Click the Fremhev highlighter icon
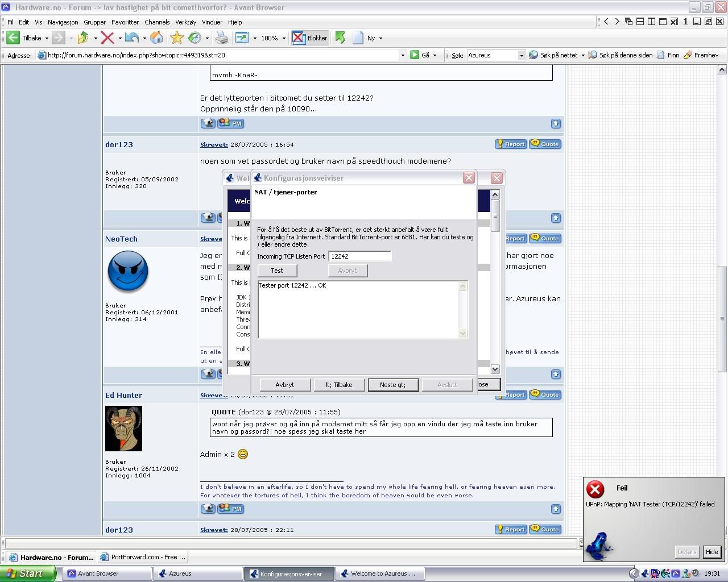Image resolution: width=728 pixels, height=582 pixels. [x=688, y=55]
